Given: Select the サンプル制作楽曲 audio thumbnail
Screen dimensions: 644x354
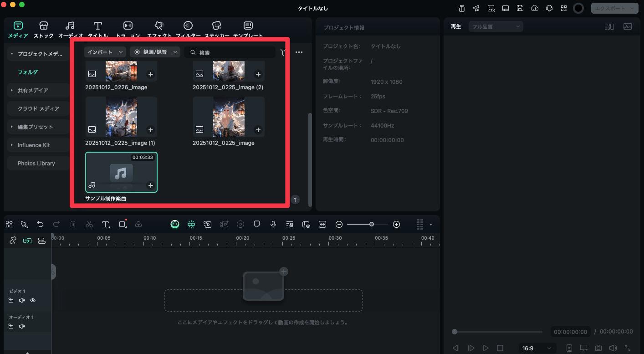Looking at the screenshot, I should (121, 172).
